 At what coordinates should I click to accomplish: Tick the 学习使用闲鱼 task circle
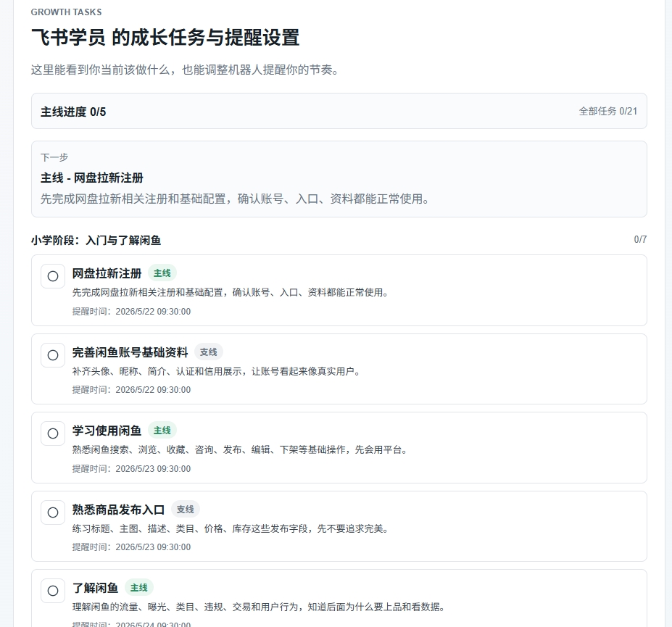pyautogui.click(x=53, y=433)
